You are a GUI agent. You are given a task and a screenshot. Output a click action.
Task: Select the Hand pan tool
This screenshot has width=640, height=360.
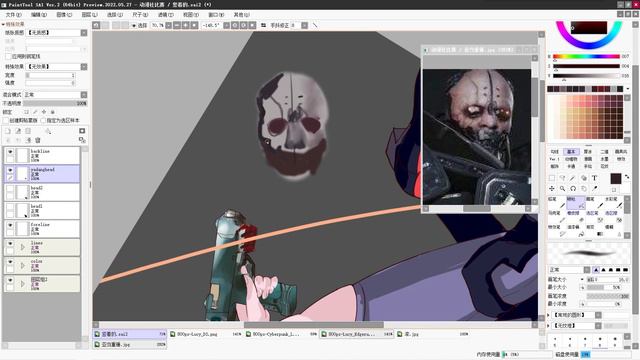tap(584, 189)
